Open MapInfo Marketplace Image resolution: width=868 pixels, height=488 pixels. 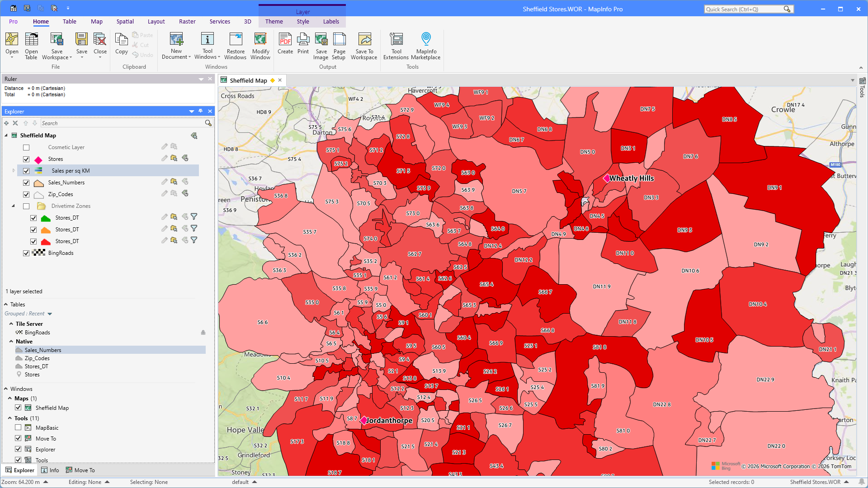426,46
